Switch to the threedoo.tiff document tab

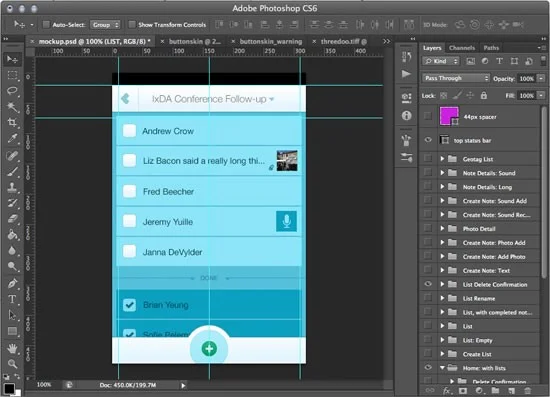(x=343, y=41)
